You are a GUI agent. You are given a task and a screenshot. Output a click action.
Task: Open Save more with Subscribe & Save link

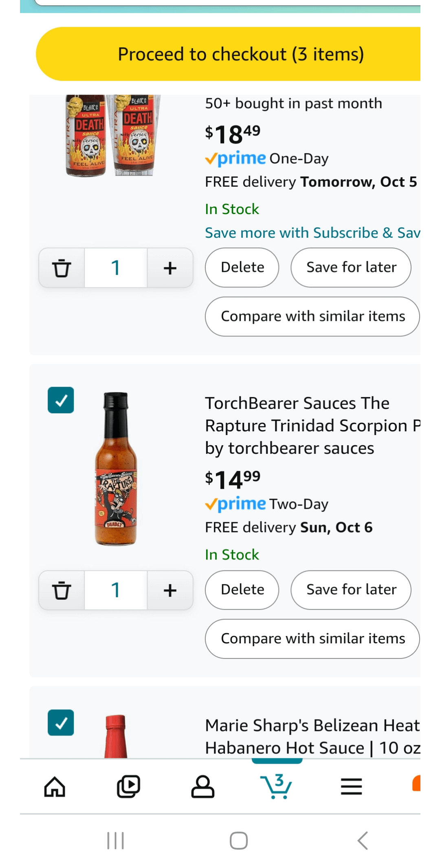[312, 233]
